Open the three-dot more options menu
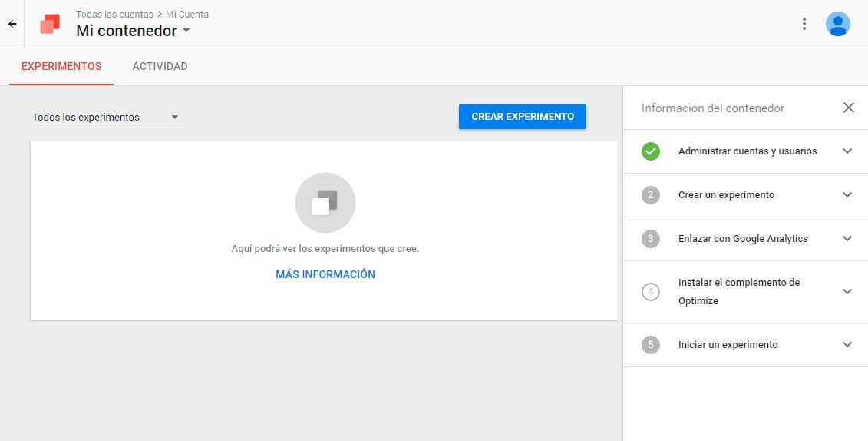Viewport: 868px width, 441px height. (804, 24)
